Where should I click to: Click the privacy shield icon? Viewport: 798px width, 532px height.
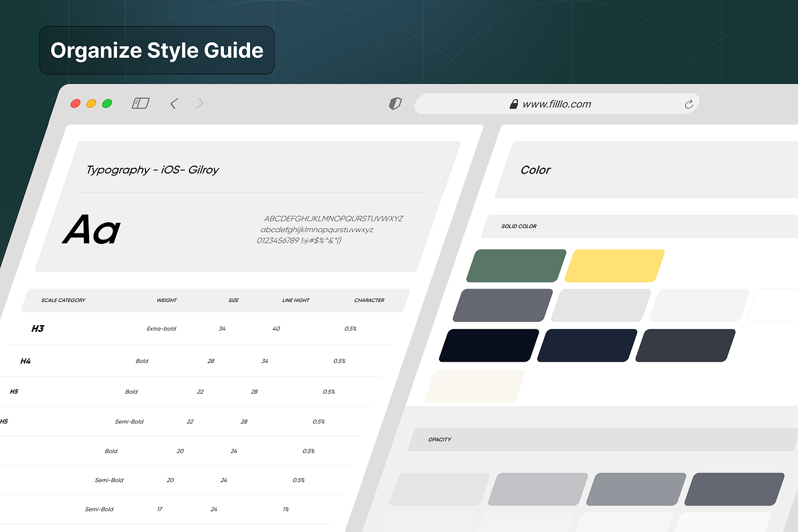click(395, 104)
